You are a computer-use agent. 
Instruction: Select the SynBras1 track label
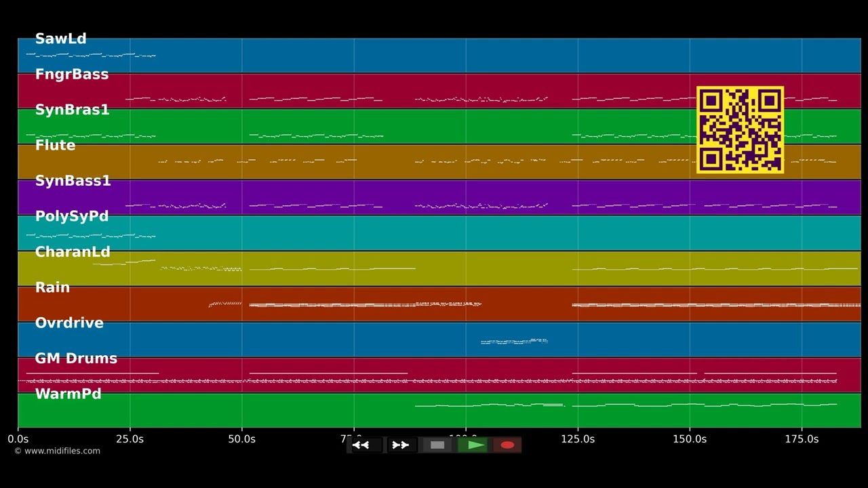pyautogui.click(x=72, y=110)
